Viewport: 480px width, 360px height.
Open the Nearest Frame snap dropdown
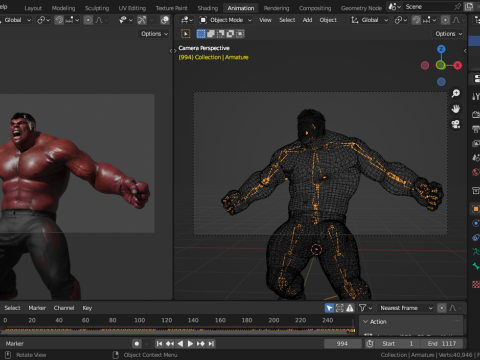(405, 308)
